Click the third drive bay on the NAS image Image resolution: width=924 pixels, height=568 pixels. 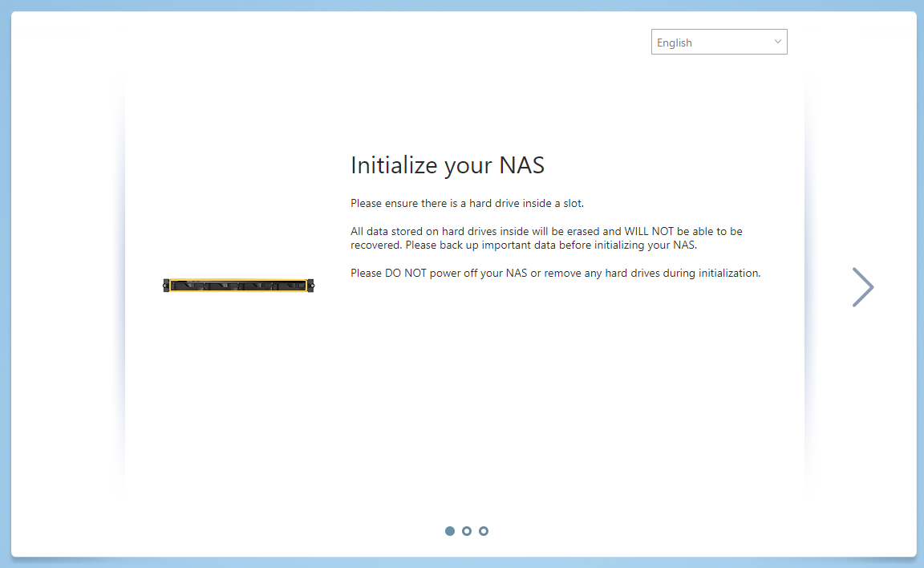pos(256,286)
